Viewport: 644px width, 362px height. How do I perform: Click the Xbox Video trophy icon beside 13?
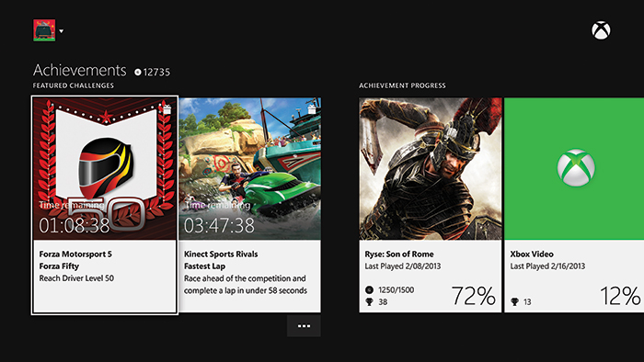(x=514, y=302)
